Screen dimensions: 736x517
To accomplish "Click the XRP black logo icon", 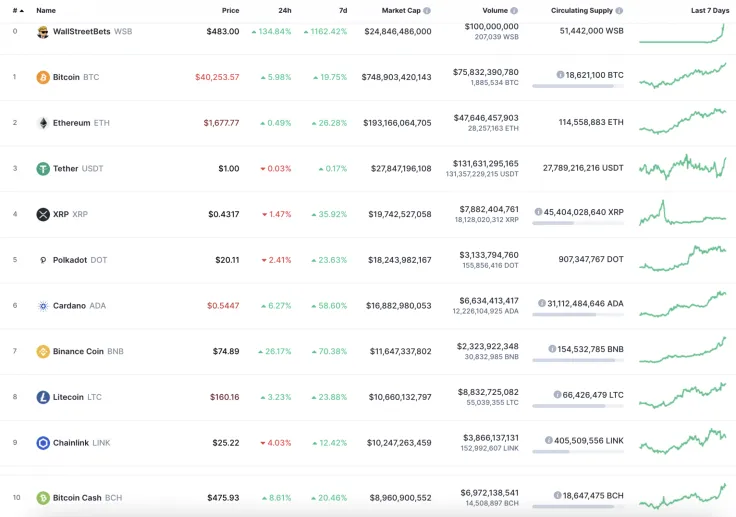I will pos(43,214).
